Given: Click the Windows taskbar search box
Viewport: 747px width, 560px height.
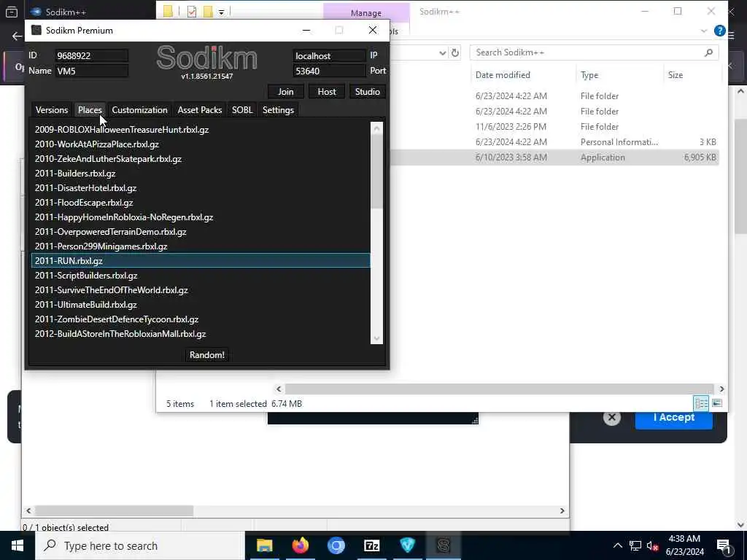Looking at the screenshot, I should (140, 545).
